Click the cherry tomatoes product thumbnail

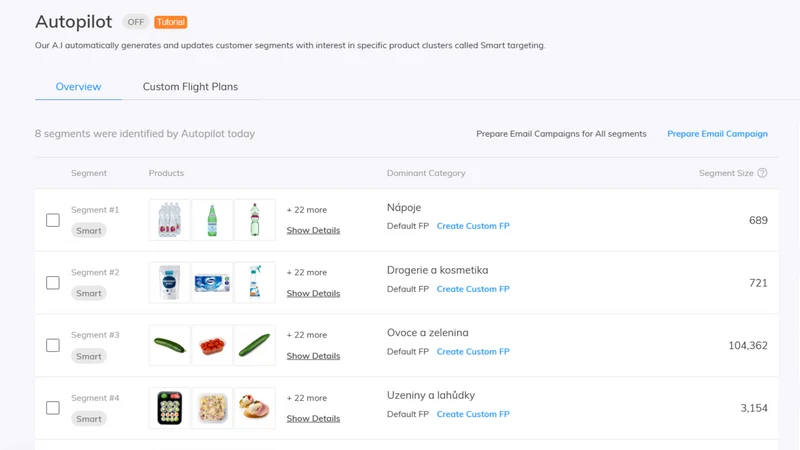pos(212,345)
